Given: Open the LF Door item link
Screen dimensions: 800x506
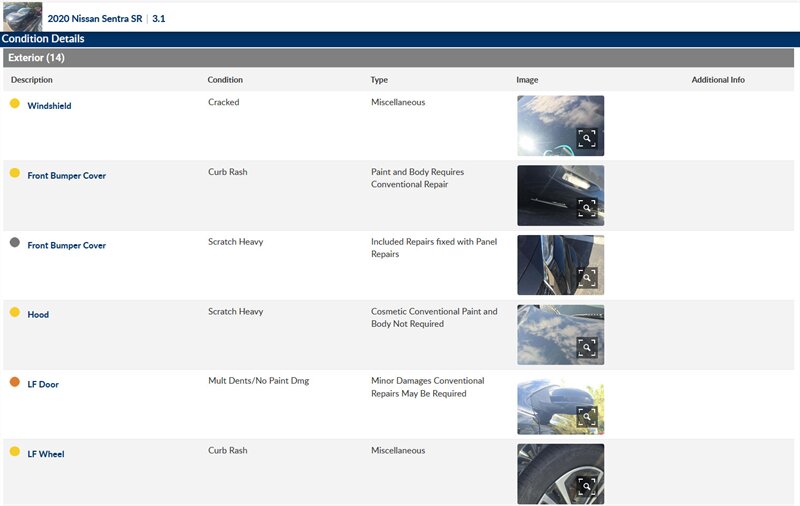Looking at the screenshot, I should coord(43,385).
